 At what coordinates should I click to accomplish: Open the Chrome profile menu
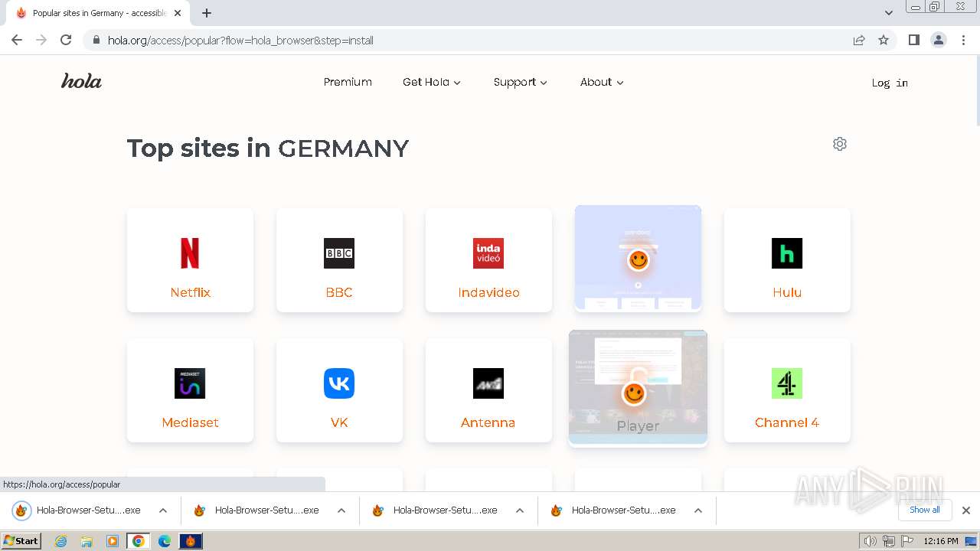click(x=939, y=40)
